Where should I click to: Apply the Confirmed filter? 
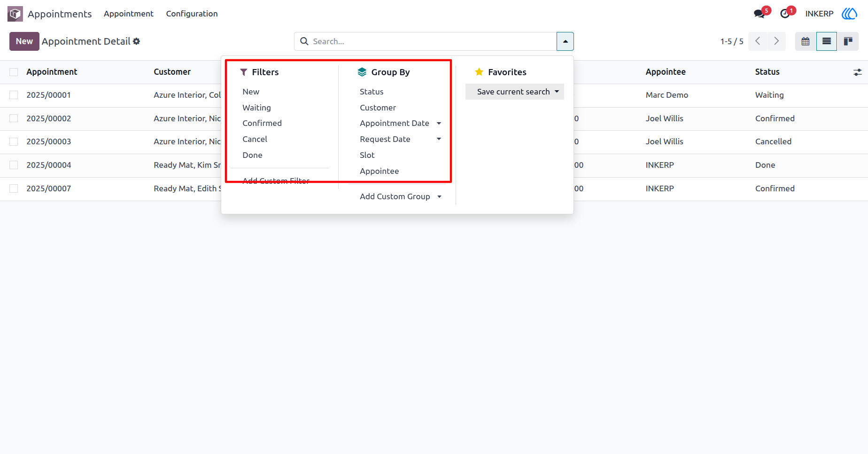pos(262,123)
